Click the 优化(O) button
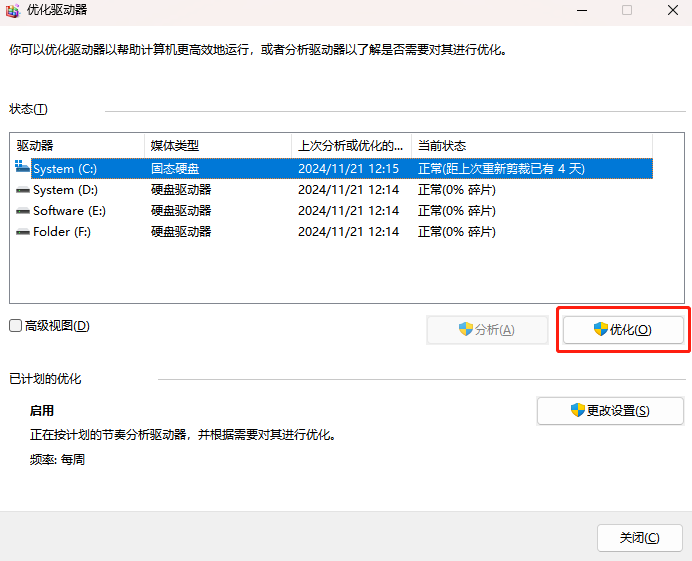This screenshot has height=561, width=692. coord(623,330)
